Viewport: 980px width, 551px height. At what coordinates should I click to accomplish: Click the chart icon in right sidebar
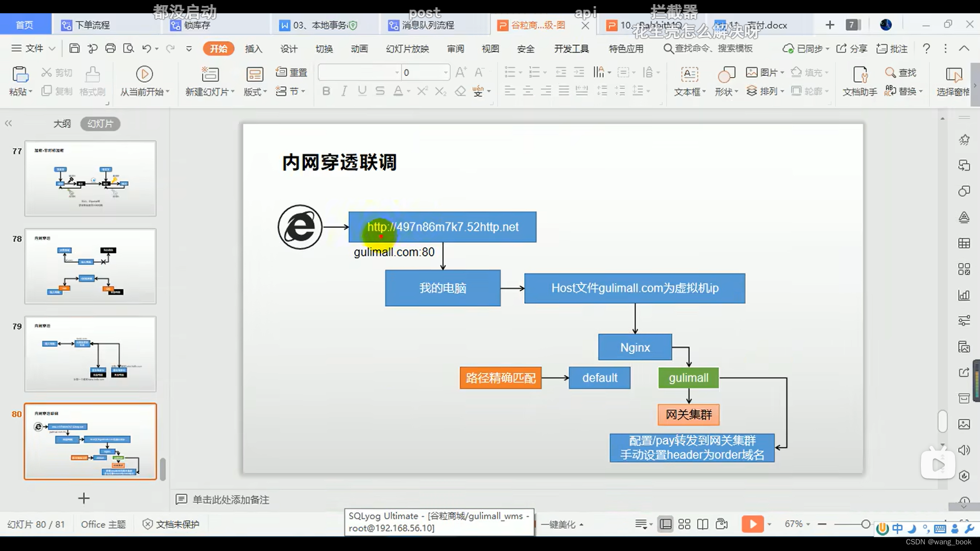pos(964,295)
